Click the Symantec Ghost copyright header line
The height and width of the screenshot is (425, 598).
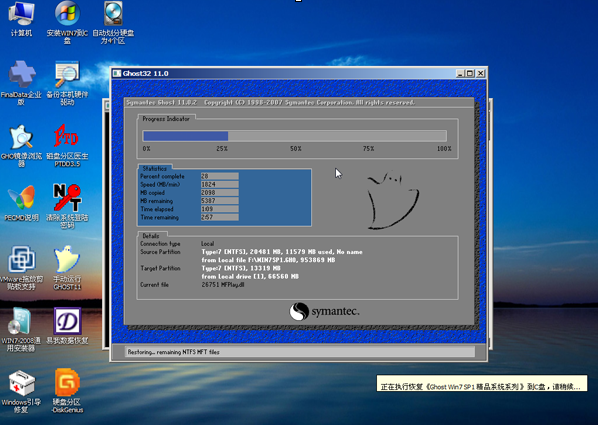270,102
